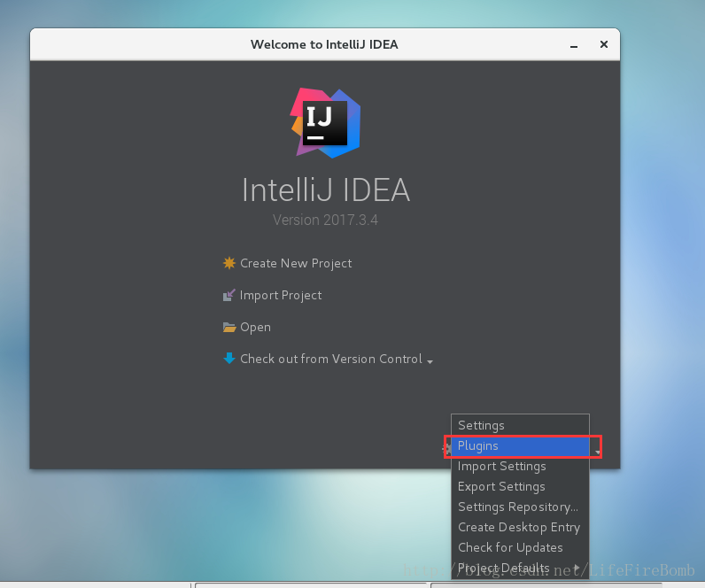The width and height of the screenshot is (705, 588).
Task: Click the IntelliJ IDEA IJ logo
Action: coord(325,123)
